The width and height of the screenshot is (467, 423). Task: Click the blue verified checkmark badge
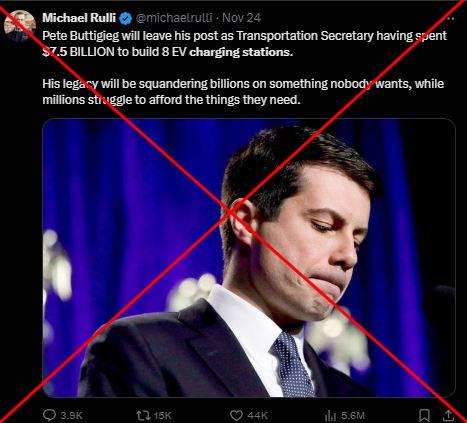126,18
